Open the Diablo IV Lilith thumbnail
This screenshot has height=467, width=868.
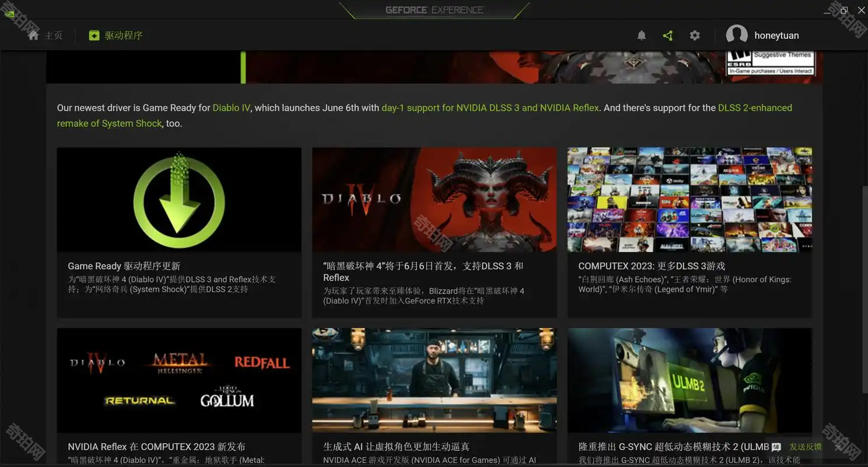click(434, 200)
